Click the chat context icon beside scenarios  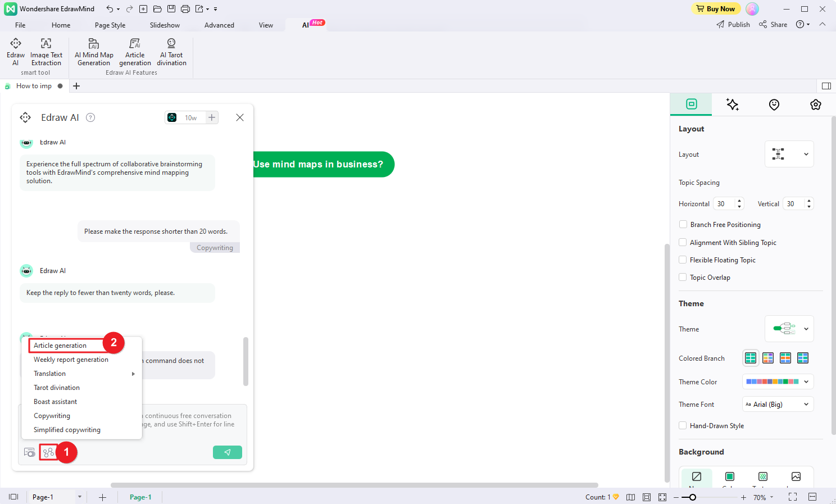point(30,452)
